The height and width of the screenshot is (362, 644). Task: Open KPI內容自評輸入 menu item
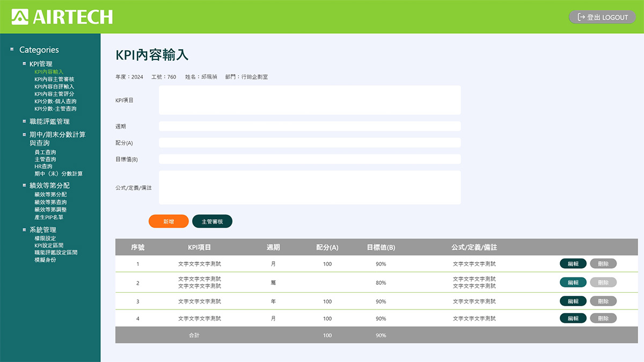[54, 86]
